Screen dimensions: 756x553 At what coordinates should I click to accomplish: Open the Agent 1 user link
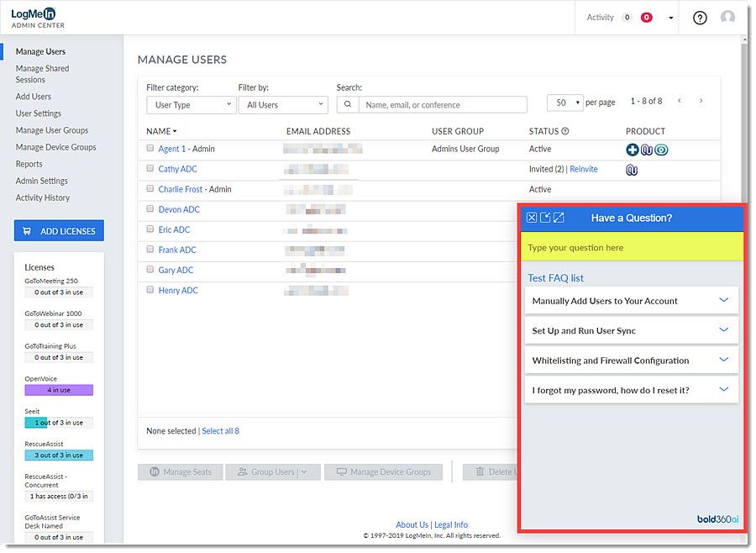tap(172, 149)
